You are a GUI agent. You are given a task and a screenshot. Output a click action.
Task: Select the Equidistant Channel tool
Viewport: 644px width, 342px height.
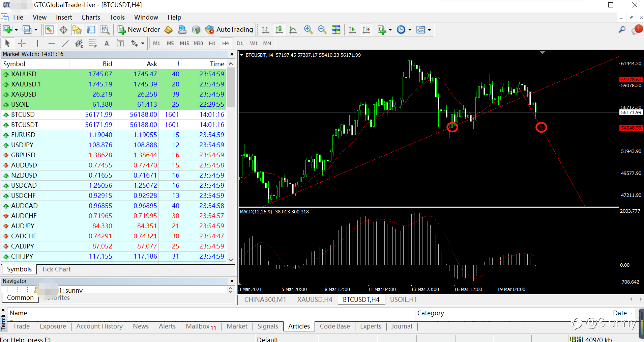(x=79, y=43)
